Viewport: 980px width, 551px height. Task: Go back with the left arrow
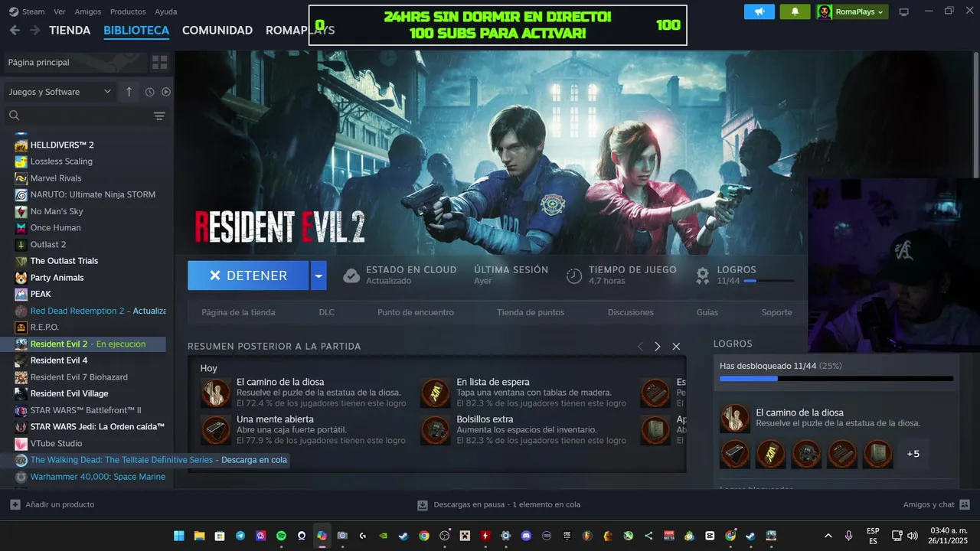[15, 31]
